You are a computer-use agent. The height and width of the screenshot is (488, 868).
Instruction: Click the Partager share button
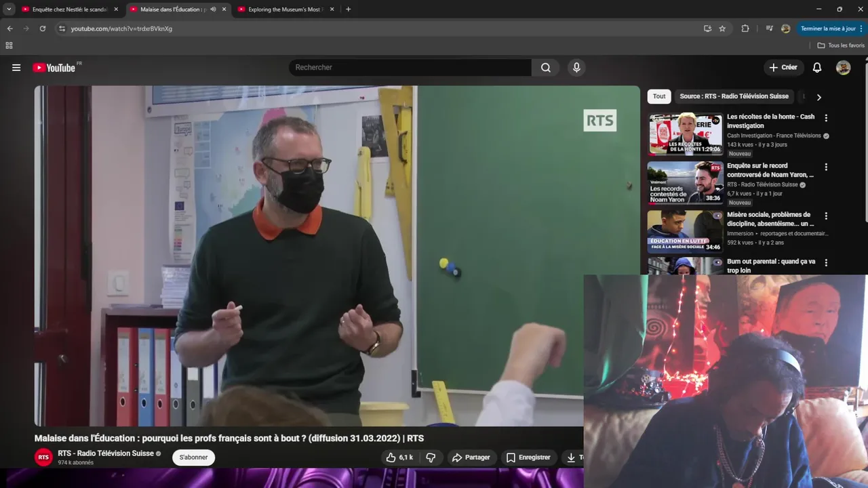pyautogui.click(x=471, y=457)
